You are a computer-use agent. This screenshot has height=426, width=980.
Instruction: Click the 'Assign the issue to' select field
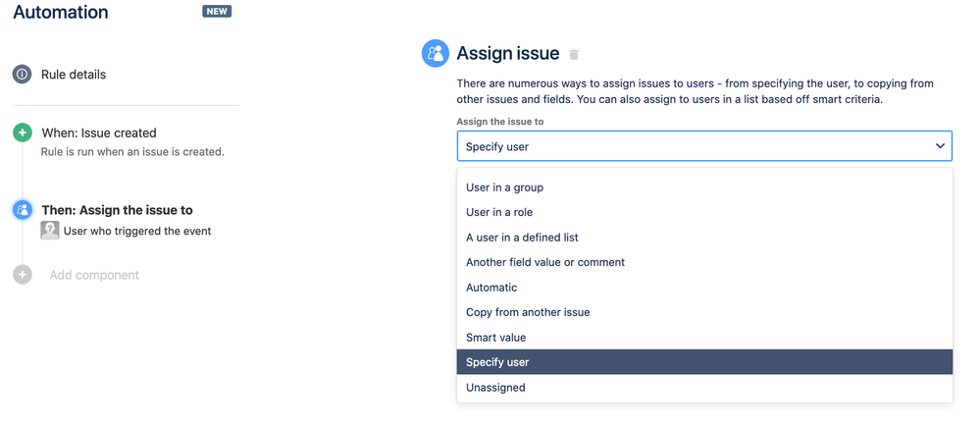pos(687,146)
